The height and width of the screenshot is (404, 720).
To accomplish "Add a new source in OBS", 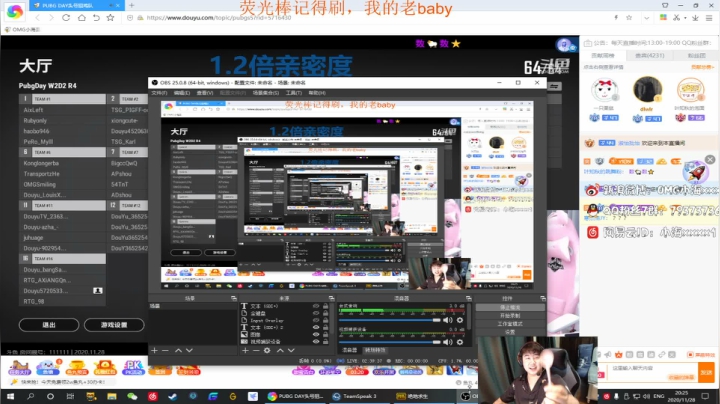I will click(x=245, y=350).
